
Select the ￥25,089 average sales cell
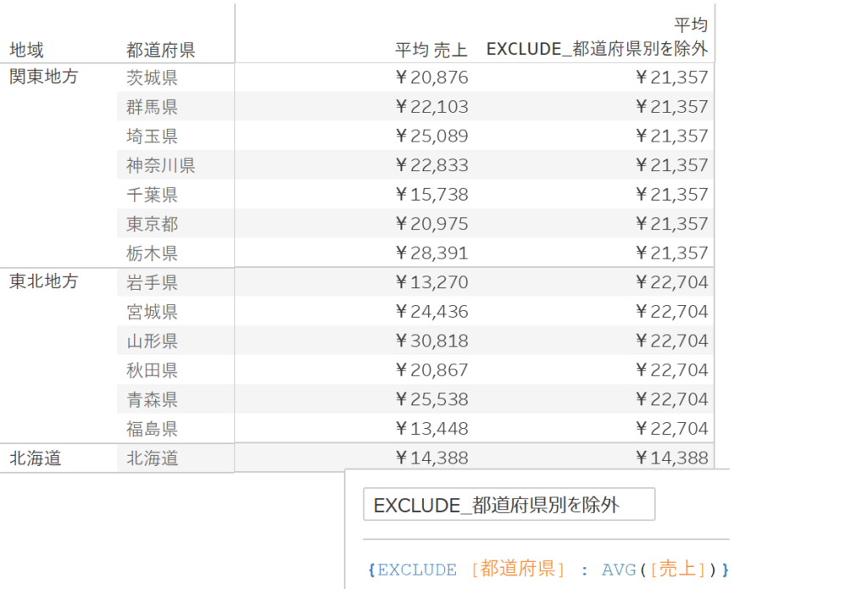431,136
